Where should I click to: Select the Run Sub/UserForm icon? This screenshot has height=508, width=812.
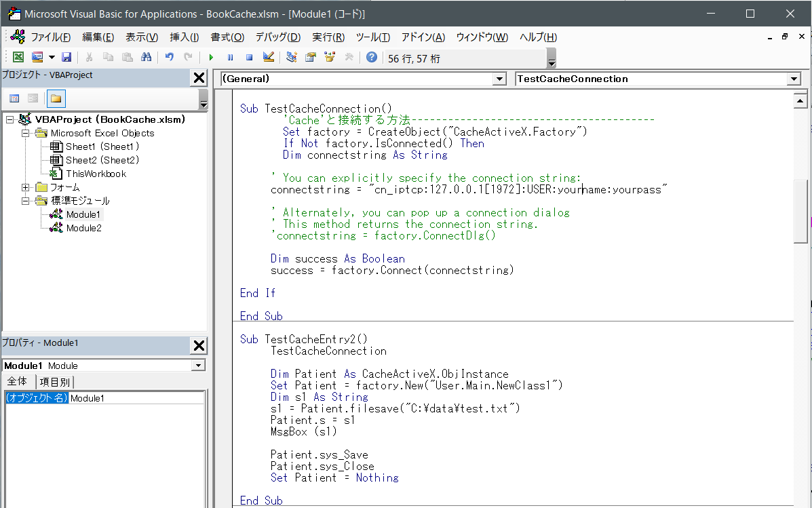(212, 57)
